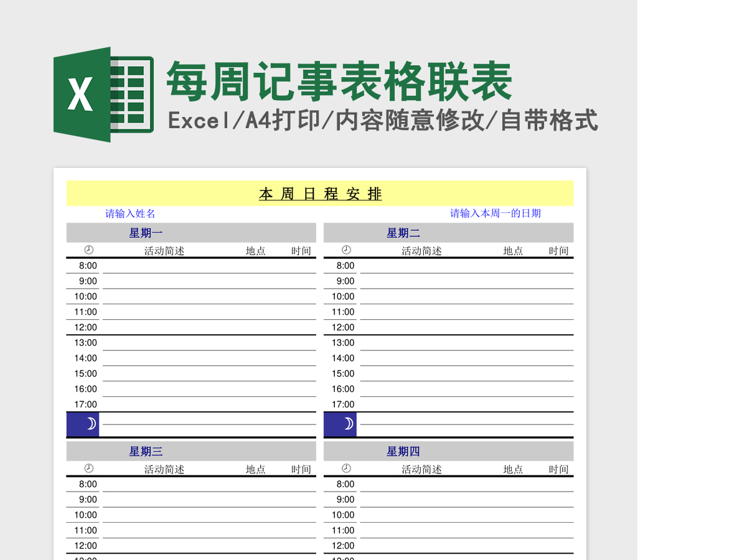
Task: Click the green Excel logo icon
Action: pyautogui.click(x=103, y=95)
